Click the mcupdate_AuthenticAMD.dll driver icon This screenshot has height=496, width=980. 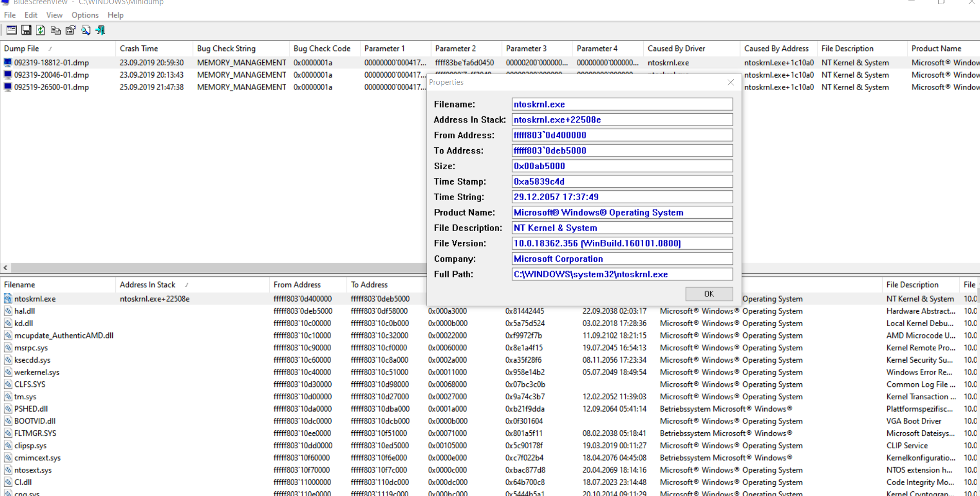pos(8,335)
